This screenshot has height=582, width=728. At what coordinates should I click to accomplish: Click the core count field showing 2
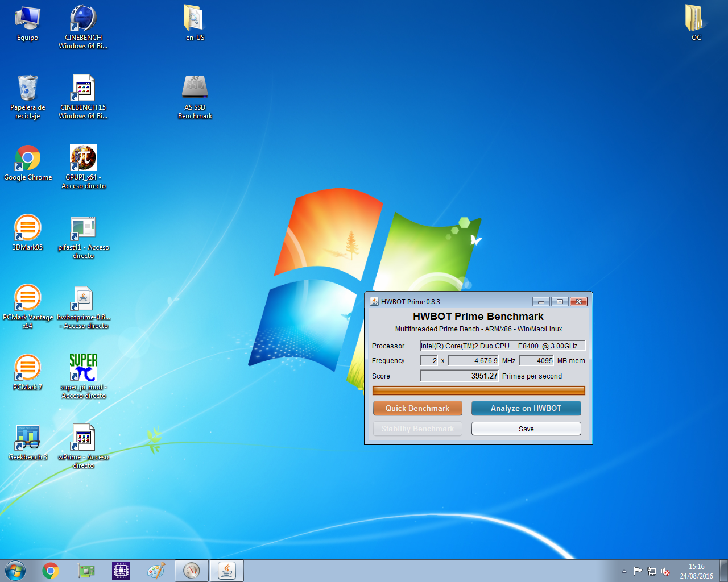click(x=429, y=360)
